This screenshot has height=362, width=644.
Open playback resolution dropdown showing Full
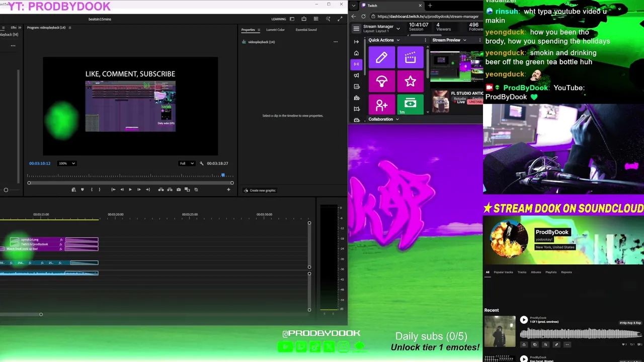(187, 163)
